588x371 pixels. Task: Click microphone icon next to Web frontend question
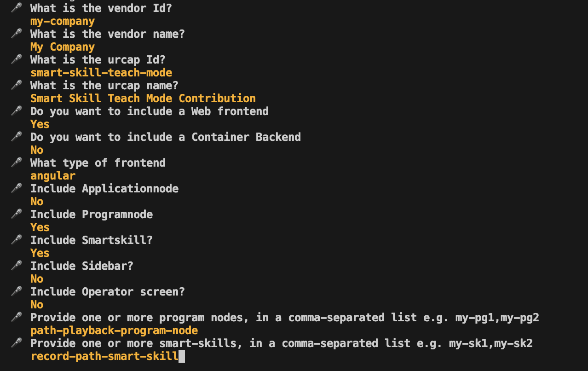(x=17, y=111)
